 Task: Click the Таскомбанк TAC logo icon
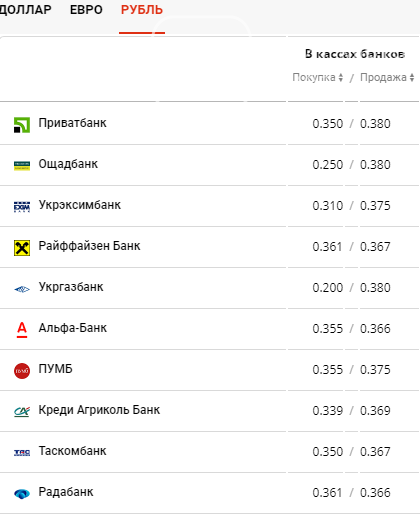click(x=22, y=452)
